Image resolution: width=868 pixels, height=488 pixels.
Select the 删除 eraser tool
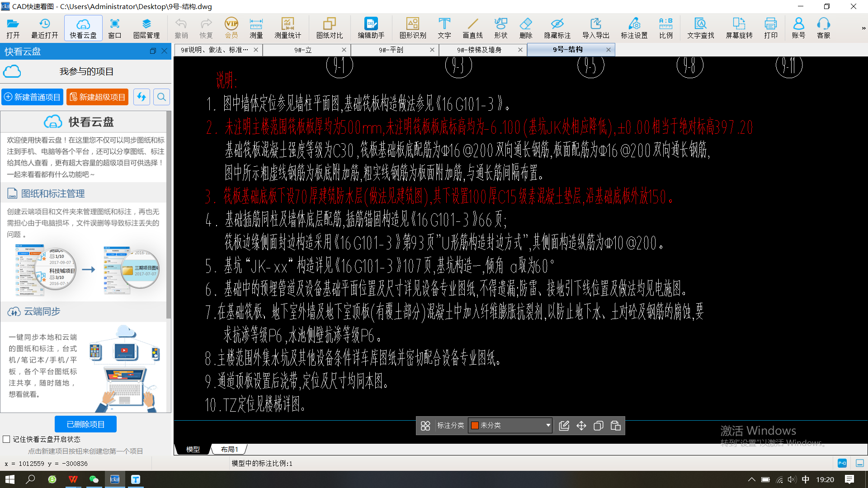(526, 28)
